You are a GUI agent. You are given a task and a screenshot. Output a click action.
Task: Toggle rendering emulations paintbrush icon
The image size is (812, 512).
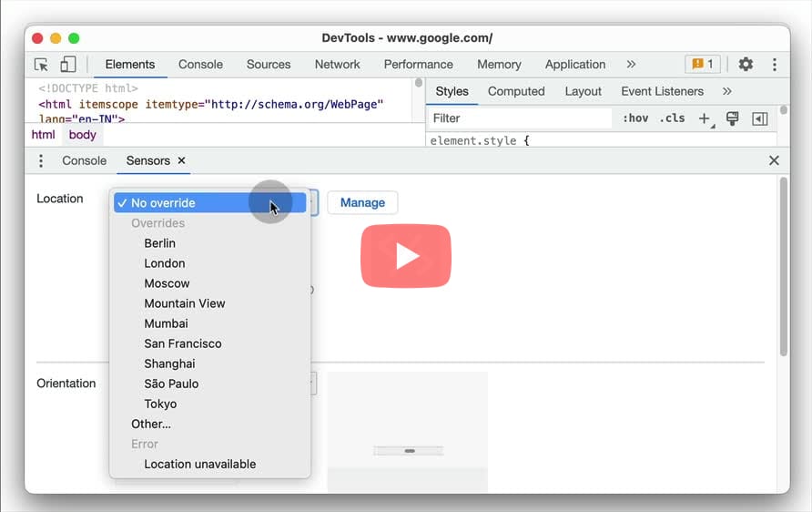point(732,118)
